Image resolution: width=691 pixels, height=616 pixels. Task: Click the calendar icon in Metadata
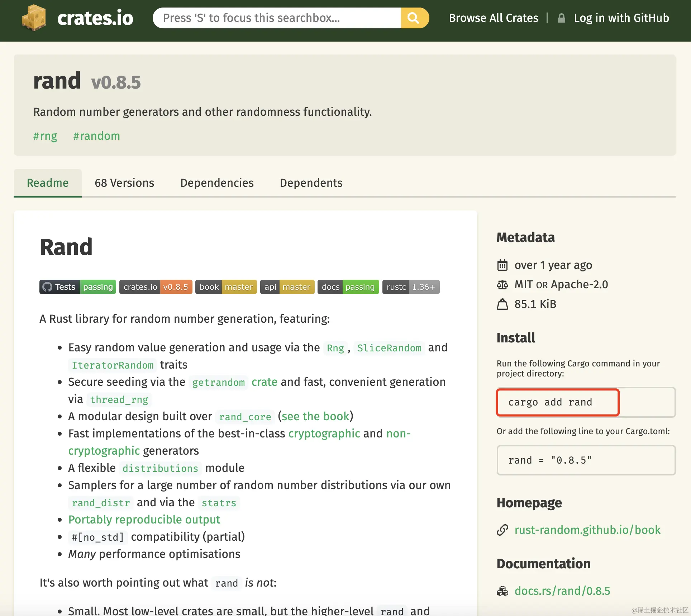(x=502, y=265)
